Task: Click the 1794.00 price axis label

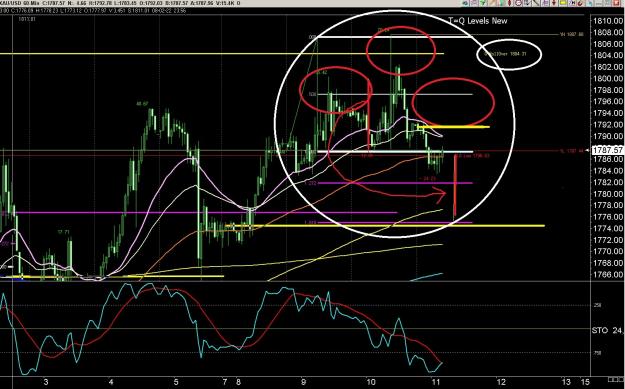Action: coord(608,113)
